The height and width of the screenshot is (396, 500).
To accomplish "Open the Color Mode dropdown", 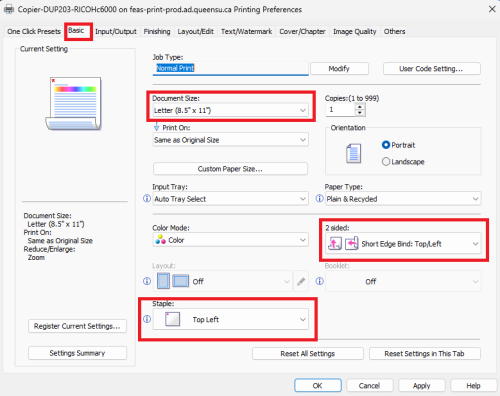I will click(x=230, y=240).
